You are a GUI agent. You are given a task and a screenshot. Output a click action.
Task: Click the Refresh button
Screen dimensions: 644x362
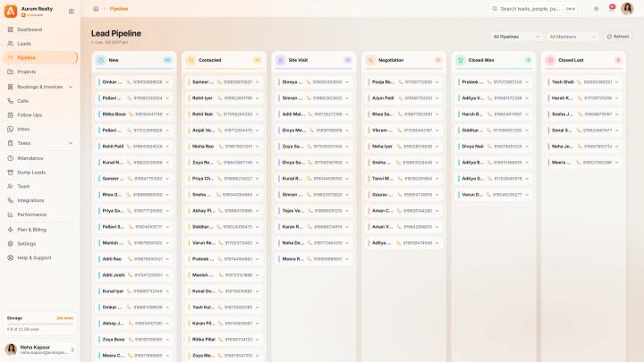tap(618, 37)
